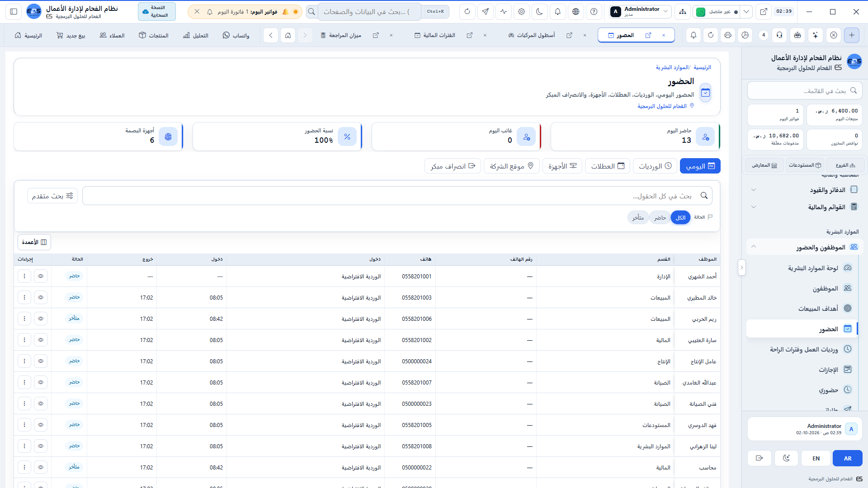Collapse sidebar using edge arrow handle
Screen dimensions: 868x488
coord(742,267)
